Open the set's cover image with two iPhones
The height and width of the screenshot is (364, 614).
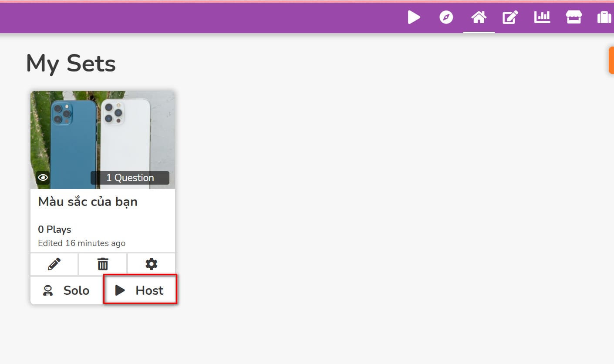coord(103,140)
